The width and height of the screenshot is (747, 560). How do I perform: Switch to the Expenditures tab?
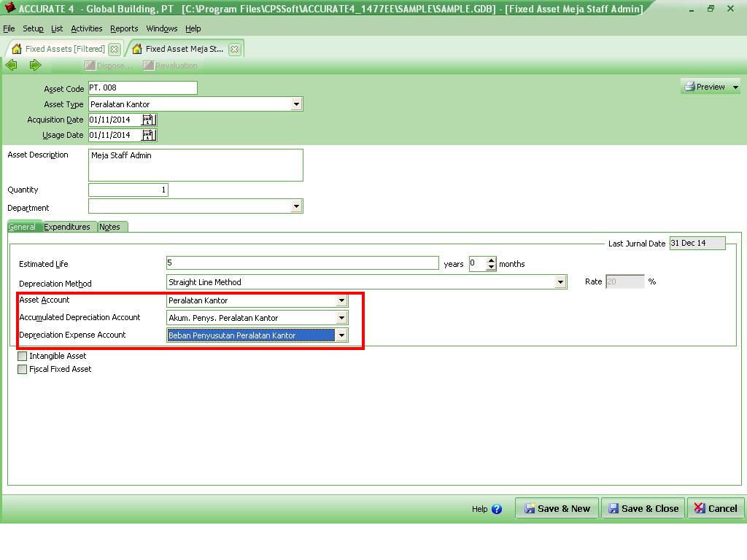(68, 227)
